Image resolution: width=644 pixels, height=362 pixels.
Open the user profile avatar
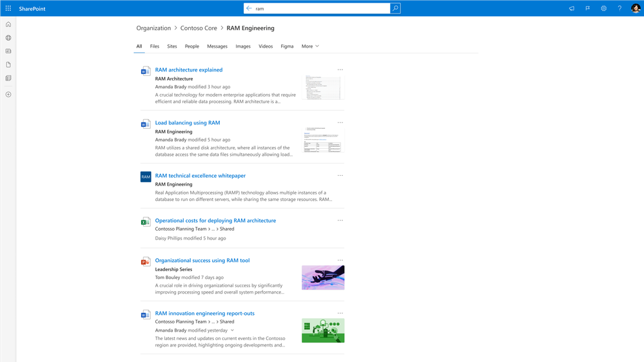pos(636,8)
